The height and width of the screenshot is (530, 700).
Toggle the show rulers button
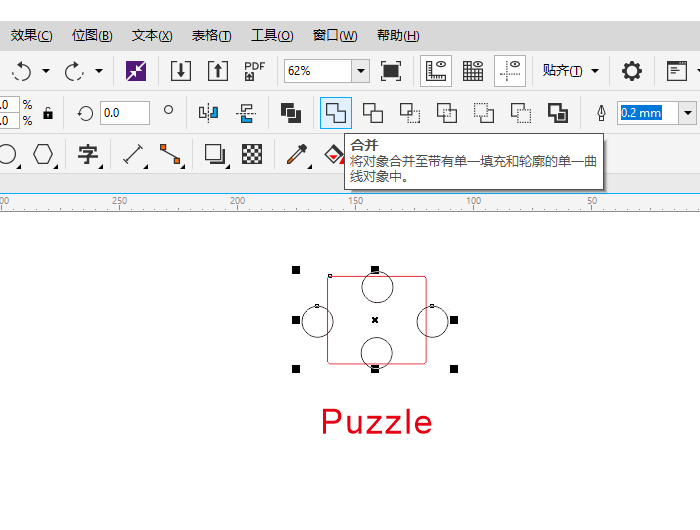click(436, 71)
